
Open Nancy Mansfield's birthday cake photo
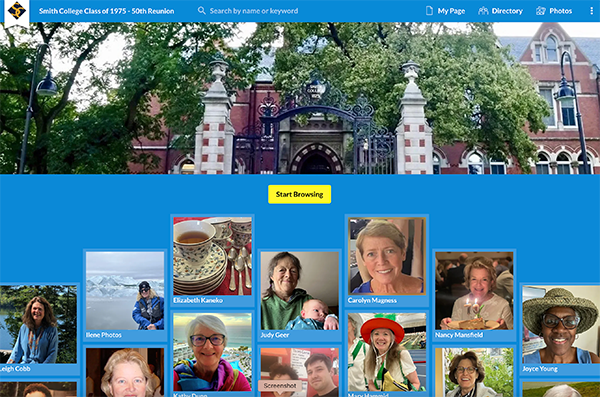(x=474, y=291)
